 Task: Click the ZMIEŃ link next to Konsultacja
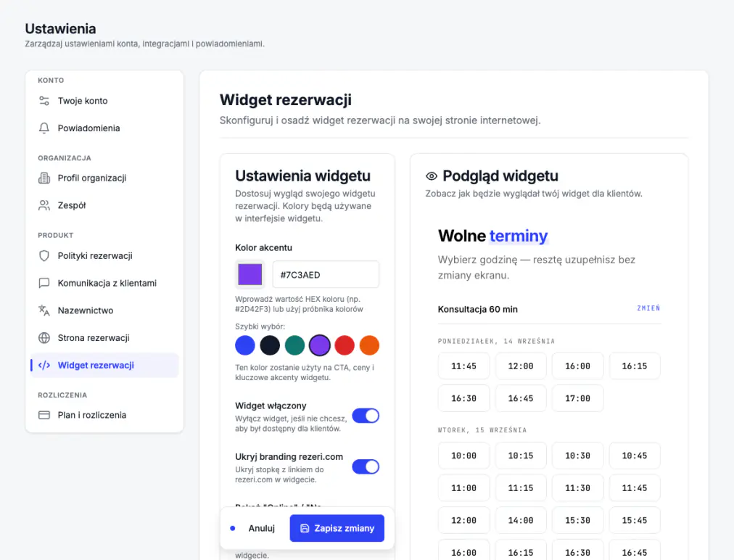pos(648,308)
